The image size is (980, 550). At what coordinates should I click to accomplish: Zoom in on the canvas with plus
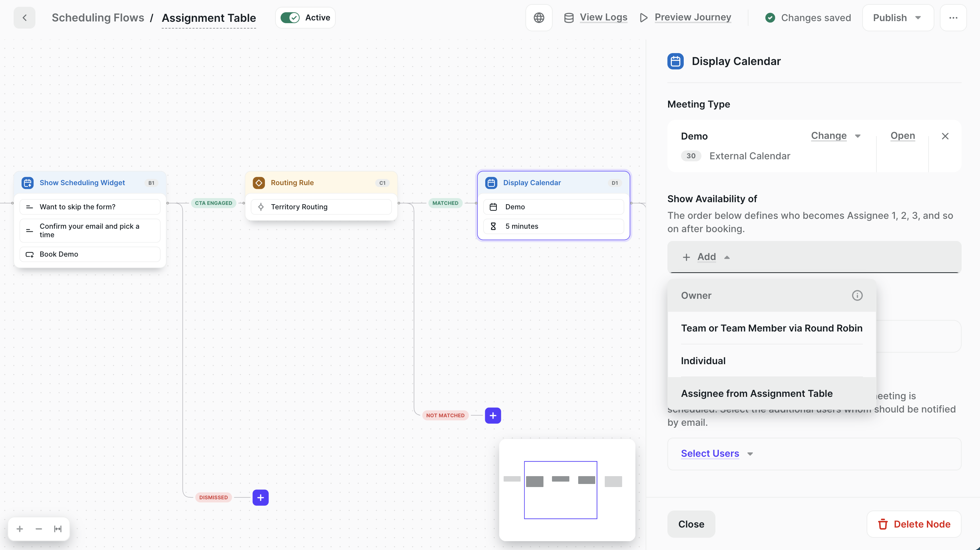(20, 529)
